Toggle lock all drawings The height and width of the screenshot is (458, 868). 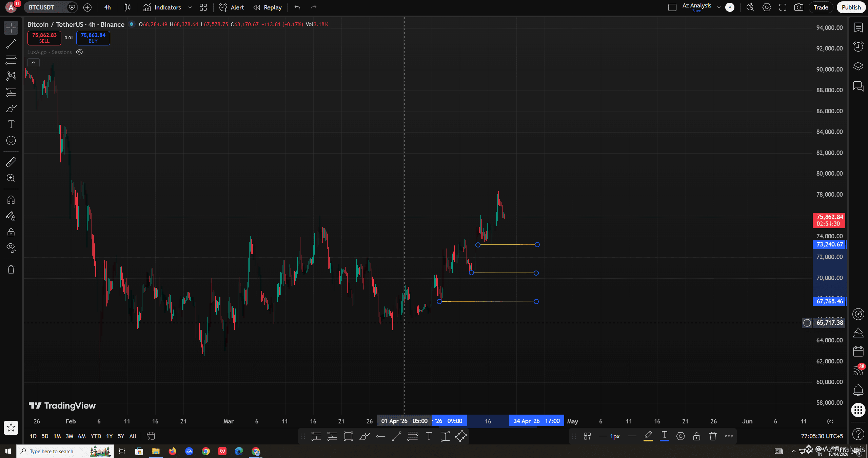tap(11, 232)
